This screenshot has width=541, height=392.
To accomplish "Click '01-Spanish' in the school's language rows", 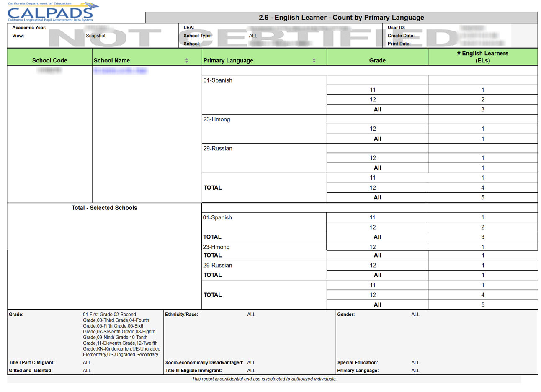I will point(218,80).
